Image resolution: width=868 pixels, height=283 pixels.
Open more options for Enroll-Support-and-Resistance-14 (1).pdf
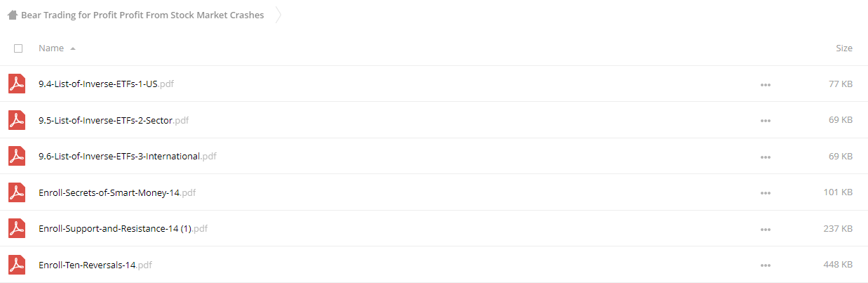[x=765, y=229]
